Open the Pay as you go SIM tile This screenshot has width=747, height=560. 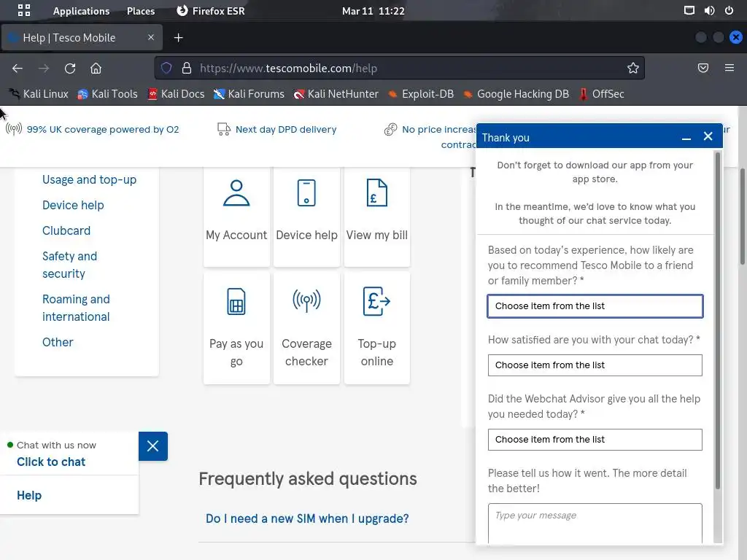236,327
